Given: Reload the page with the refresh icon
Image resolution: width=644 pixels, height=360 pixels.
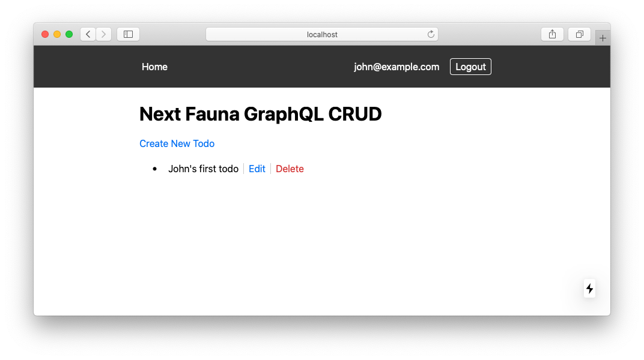Looking at the screenshot, I should 431,34.
